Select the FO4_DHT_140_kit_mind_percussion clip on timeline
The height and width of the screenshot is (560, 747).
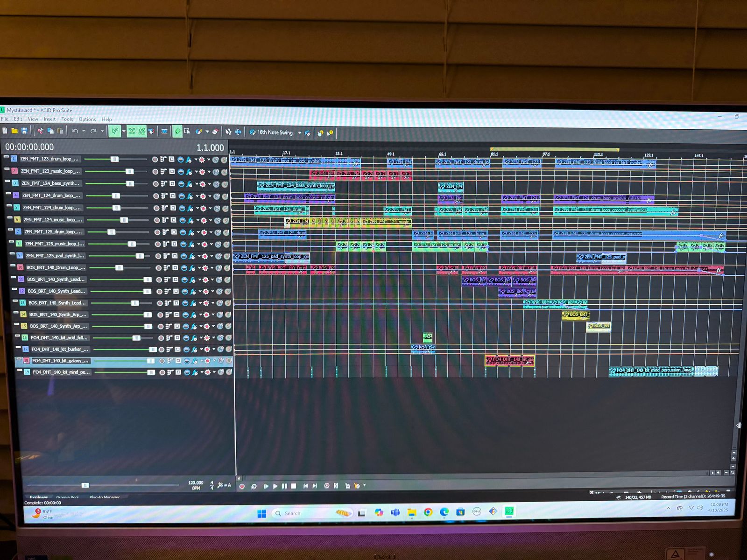(x=654, y=371)
